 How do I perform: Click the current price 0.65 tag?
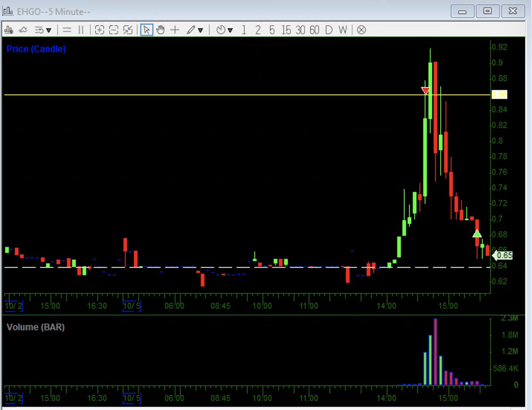point(503,255)
